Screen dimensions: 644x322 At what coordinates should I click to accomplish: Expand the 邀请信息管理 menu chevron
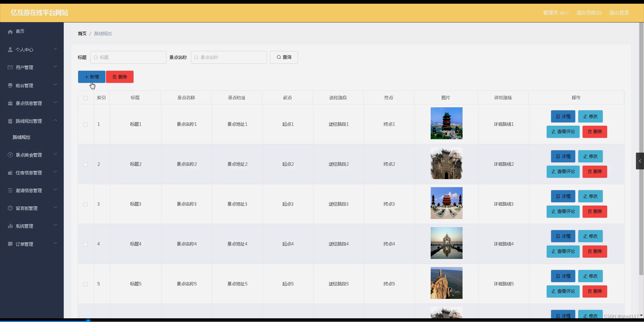click(55, 190)
